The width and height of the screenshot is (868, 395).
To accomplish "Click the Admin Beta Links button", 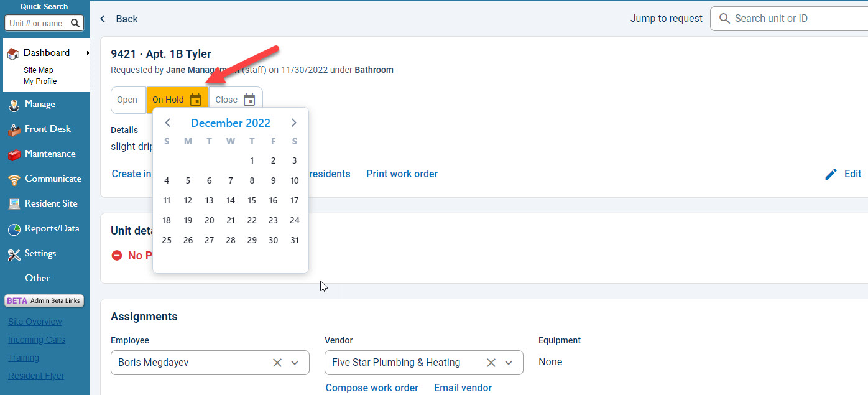I will [x=44, y=300].
